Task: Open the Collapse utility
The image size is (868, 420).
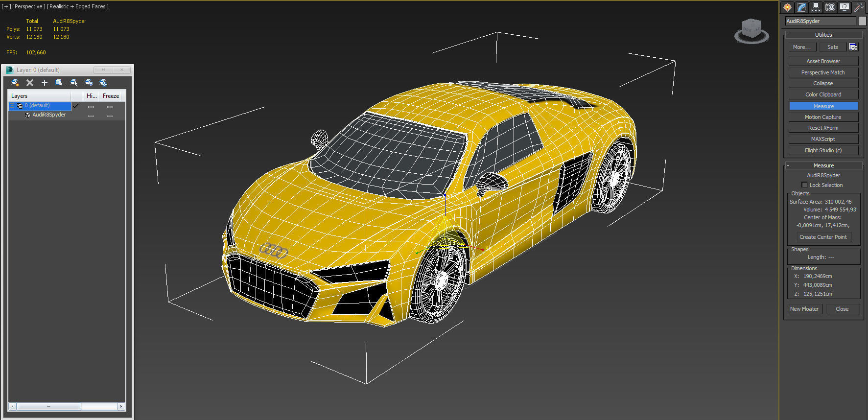Action: pos(823,83)
